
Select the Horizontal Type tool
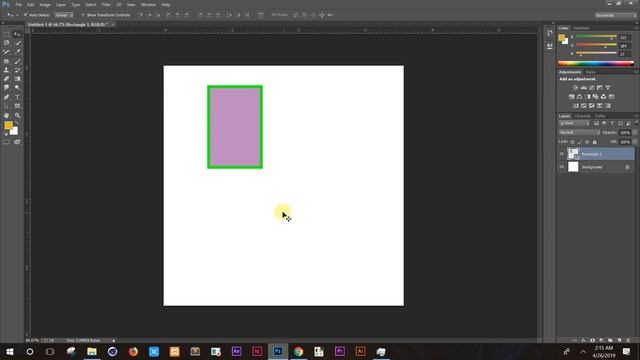click(x=17, y=97)
